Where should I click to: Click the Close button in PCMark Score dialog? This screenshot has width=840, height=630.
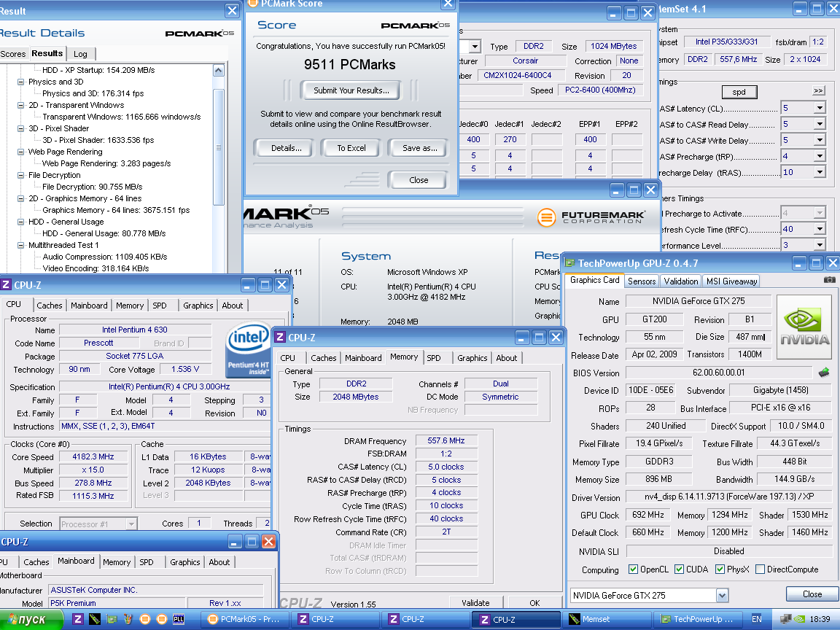(x=419, y=180)
